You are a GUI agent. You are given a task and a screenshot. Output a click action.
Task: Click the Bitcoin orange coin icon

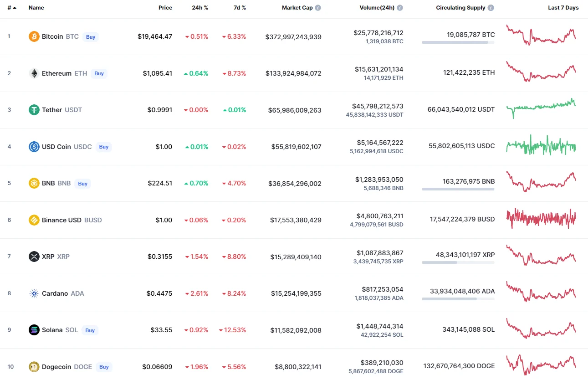click(x=34, y=36)
